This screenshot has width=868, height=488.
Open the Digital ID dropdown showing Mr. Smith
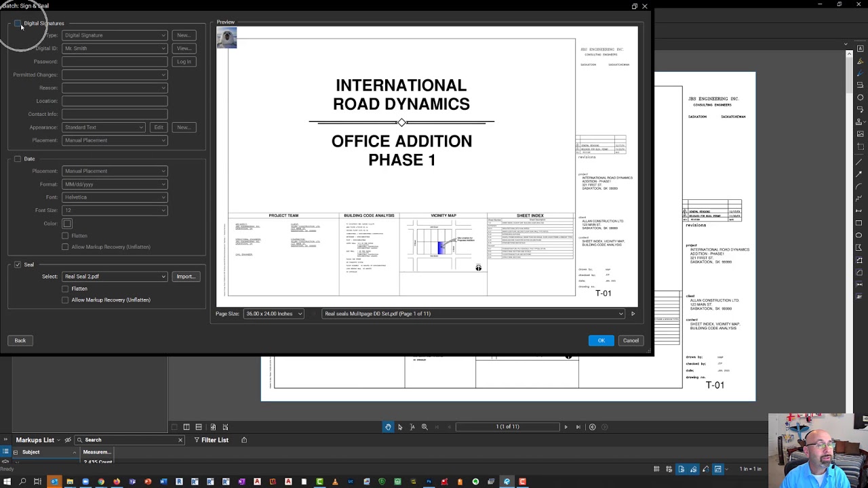tap(115, 49)
